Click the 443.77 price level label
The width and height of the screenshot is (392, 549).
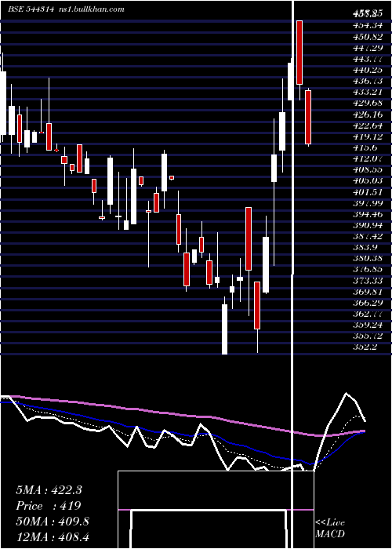367,59
